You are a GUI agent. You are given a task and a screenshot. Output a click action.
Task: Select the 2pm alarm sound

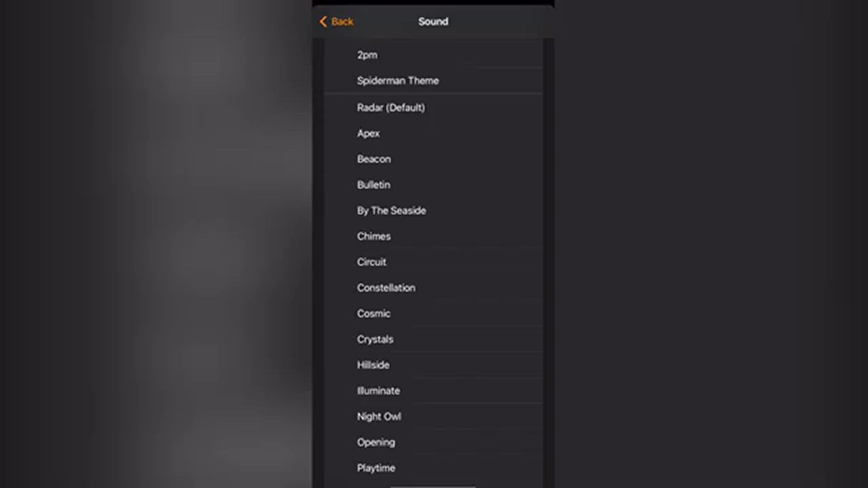[433, 55]
